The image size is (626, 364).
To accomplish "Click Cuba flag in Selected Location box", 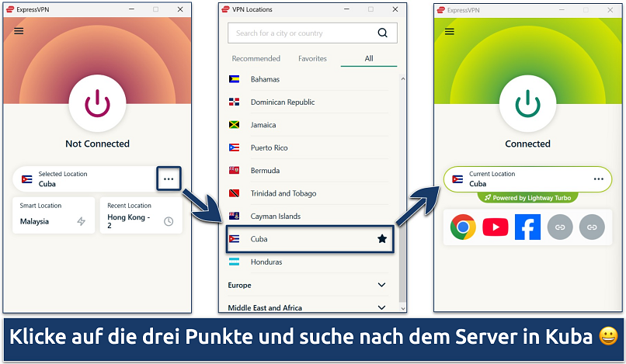I will pyautogui.click(x=26, y=179).
